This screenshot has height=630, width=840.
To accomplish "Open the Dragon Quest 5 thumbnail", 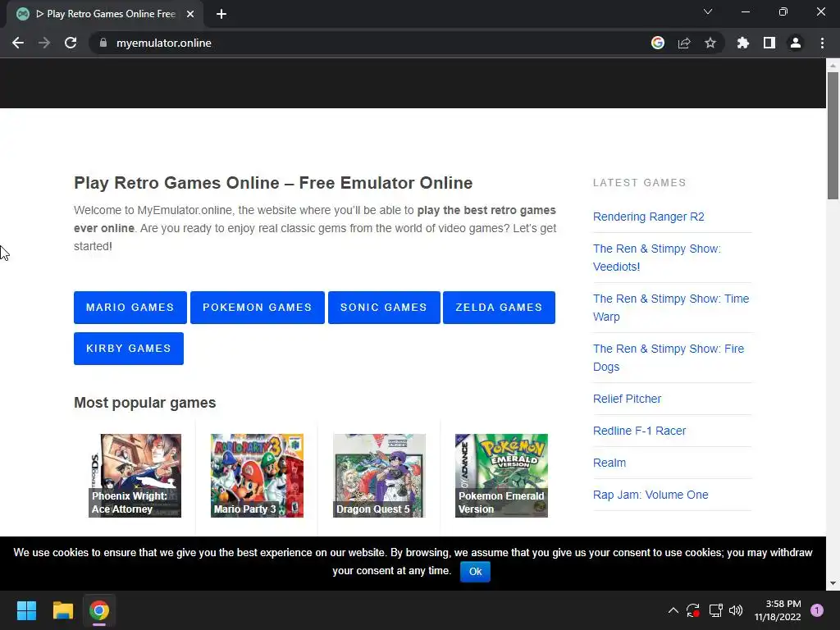I will click(379, 476).
